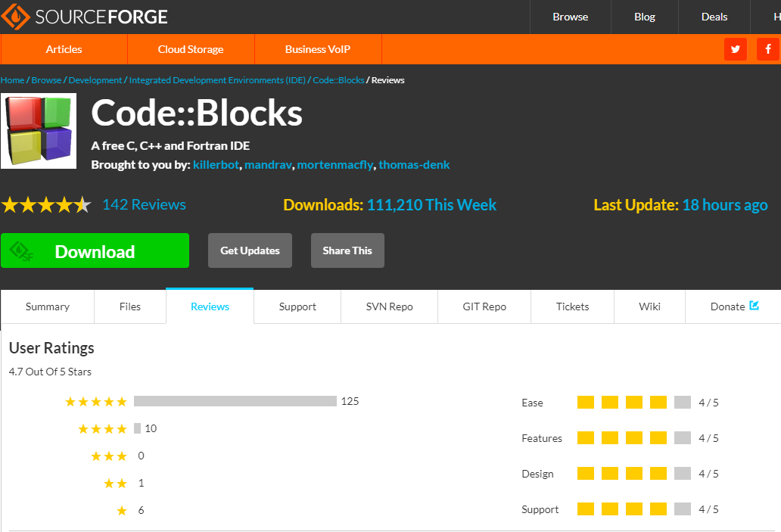781x532 pixels.
Task: Go to Browse breadcrumb link
Action: coord(46,80)
